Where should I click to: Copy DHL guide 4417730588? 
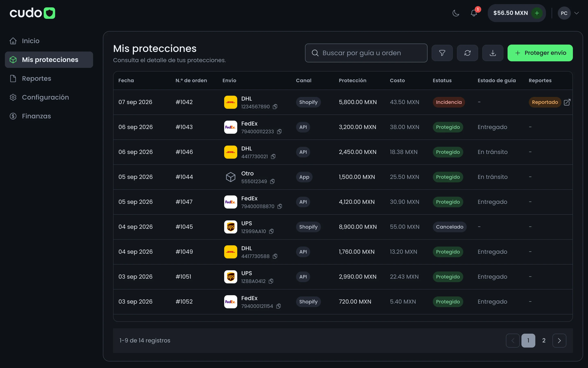pos(275,256)
